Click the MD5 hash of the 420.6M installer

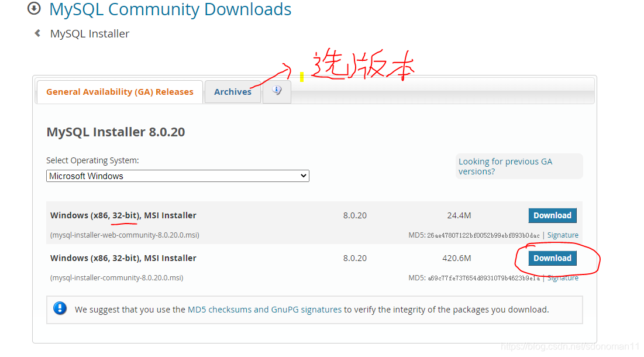point(483,278)
